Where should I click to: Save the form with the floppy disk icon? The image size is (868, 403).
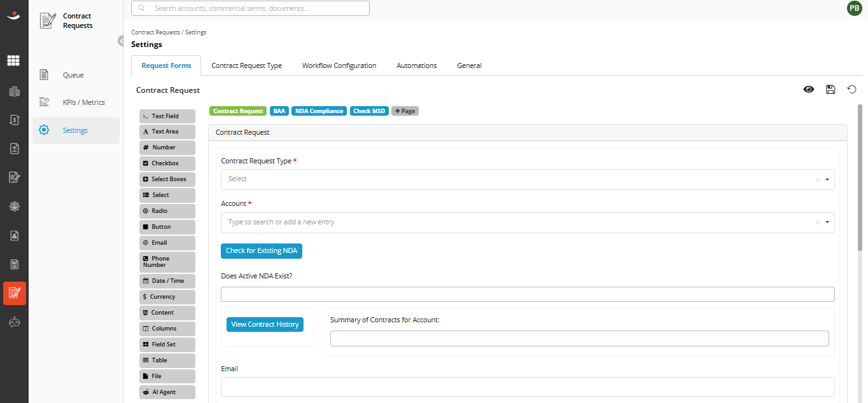[830, 90]
